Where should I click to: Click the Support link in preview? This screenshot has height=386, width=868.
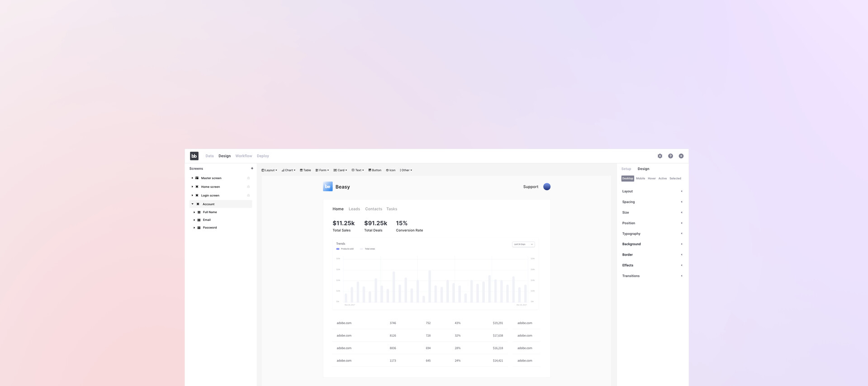(x=531, y=187)
